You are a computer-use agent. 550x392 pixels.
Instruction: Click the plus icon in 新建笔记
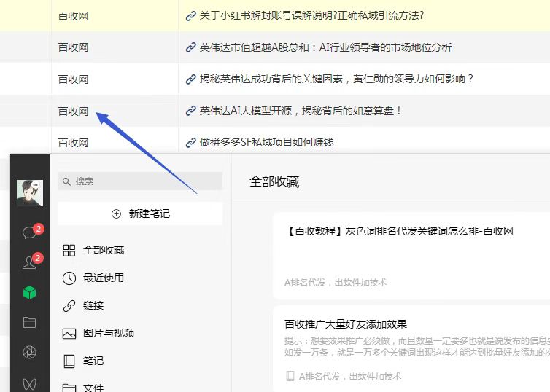pos(116,213)
